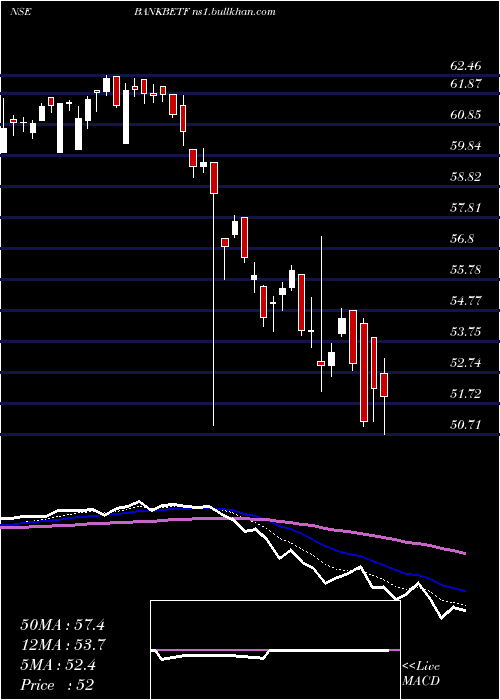This screenshot has width=500, height=700.
Task: Click the 58.82 price level label
Action: click(466, 177)
